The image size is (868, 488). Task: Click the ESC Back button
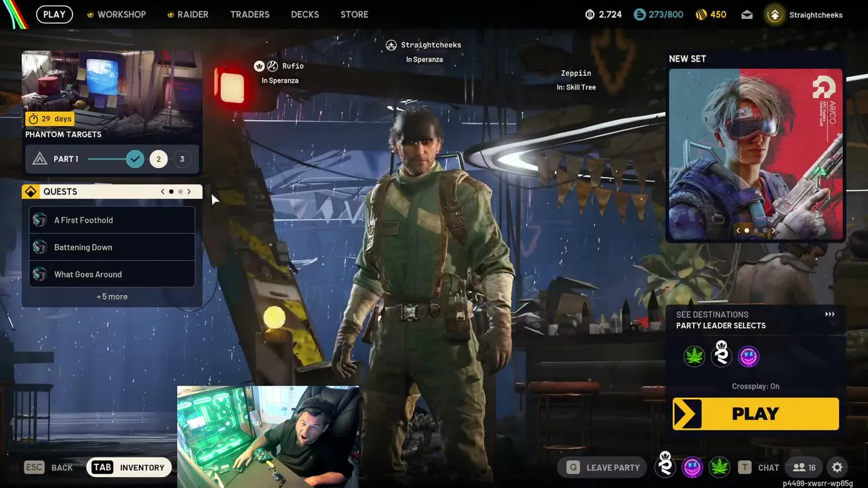[49, 467]
